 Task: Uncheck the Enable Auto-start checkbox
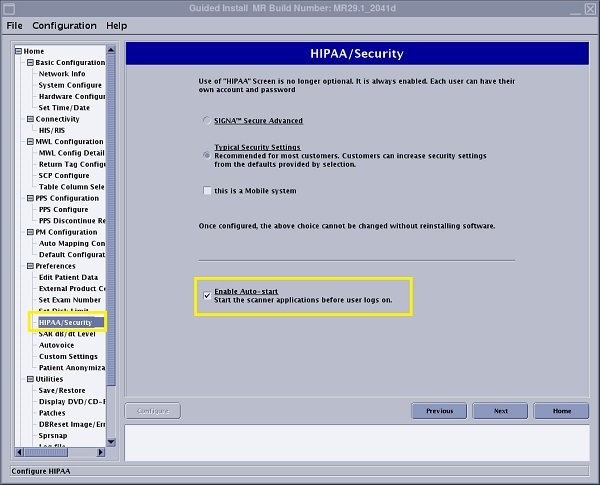pos(207,295)
